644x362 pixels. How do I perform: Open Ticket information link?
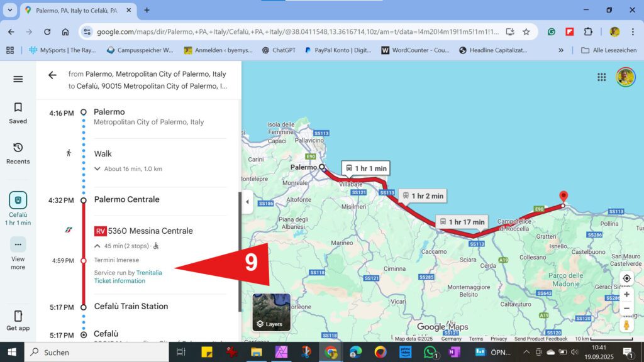[x=119, y=281]
